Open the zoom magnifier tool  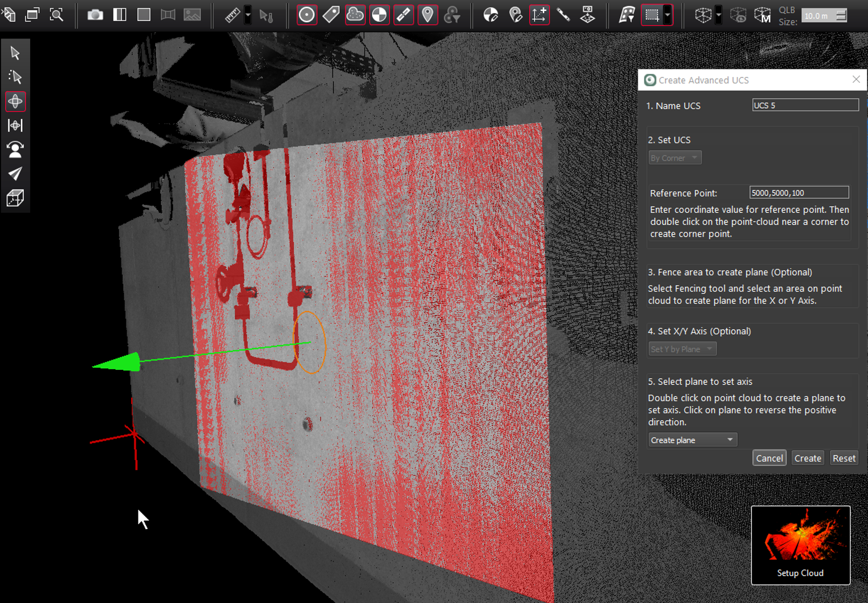[x=56, y=15]
